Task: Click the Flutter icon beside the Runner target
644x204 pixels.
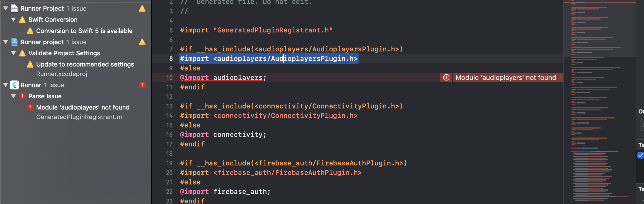Action: pos(14,85)
